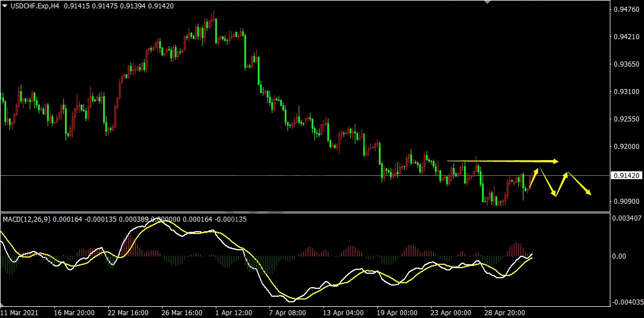
Task: Click the 7 Apr 08:00 time label
Action: pyautogui.click(x=288, y=312)
